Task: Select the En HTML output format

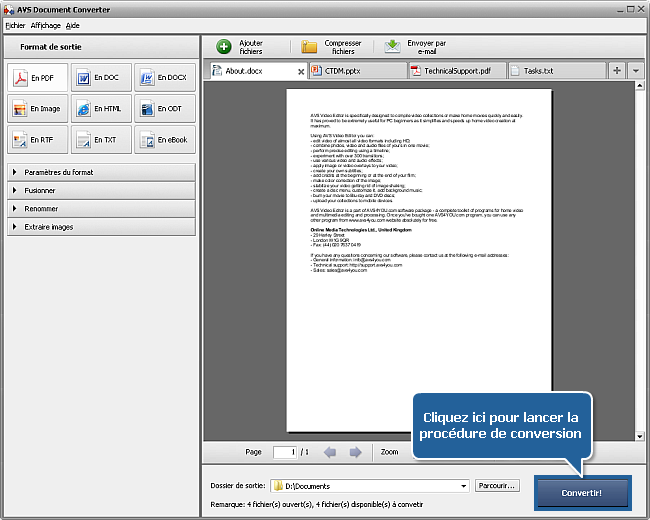Action: (x=101, y=109)
